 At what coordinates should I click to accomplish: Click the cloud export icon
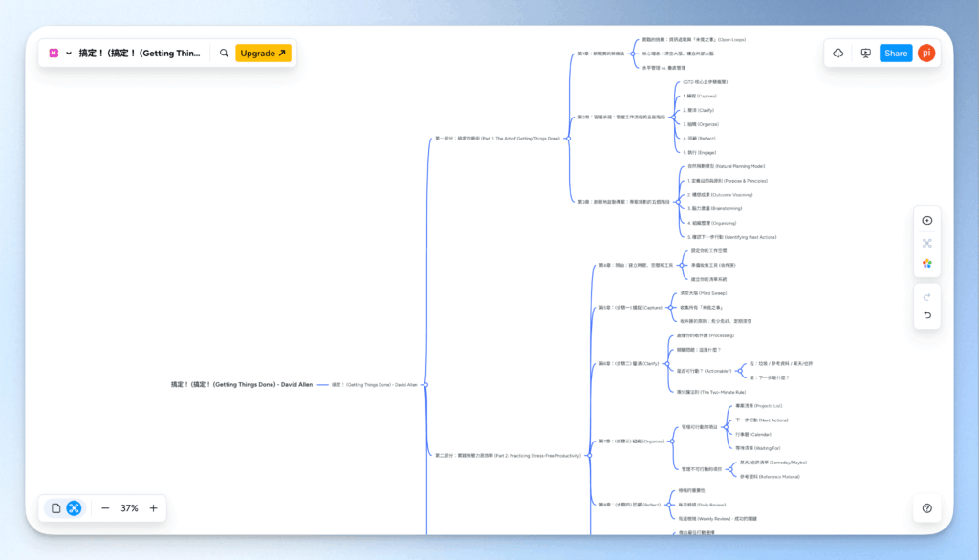click(838, 54)
